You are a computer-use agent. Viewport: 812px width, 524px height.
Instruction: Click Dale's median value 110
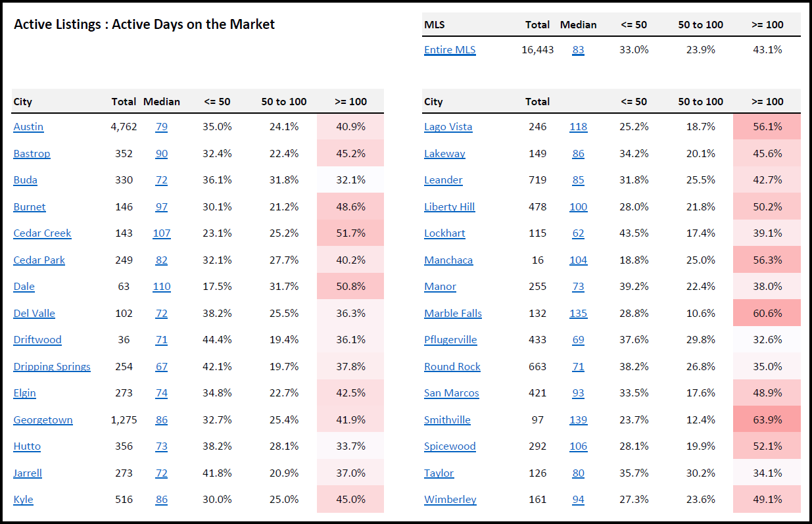click(x=161, y=287)
